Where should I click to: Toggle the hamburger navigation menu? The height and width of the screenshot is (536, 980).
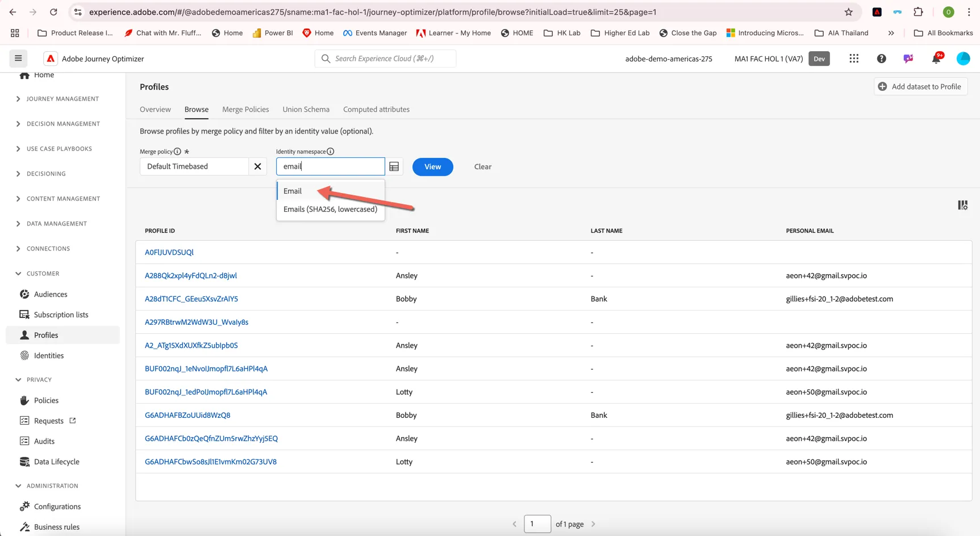pos(18,58)
